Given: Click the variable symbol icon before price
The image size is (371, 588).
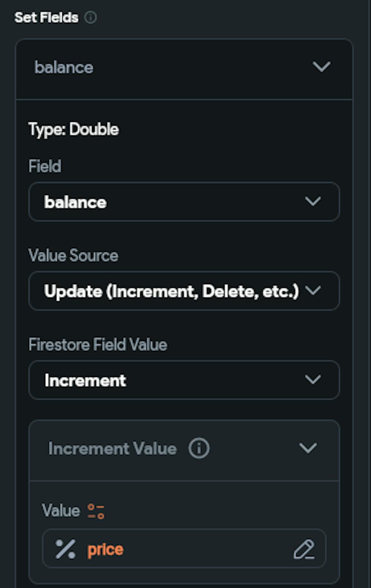Looking at the screenshot, I should pyautogui.click(x=65, y=549).
